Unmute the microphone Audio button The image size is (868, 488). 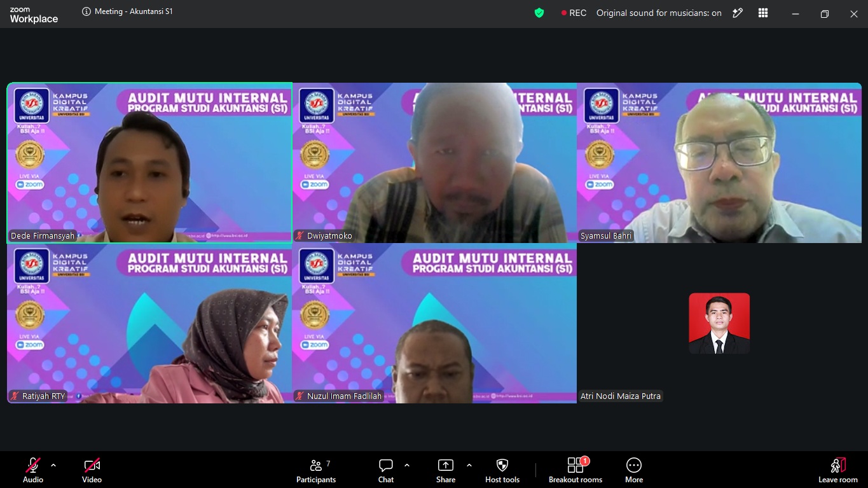pos(33,470)
